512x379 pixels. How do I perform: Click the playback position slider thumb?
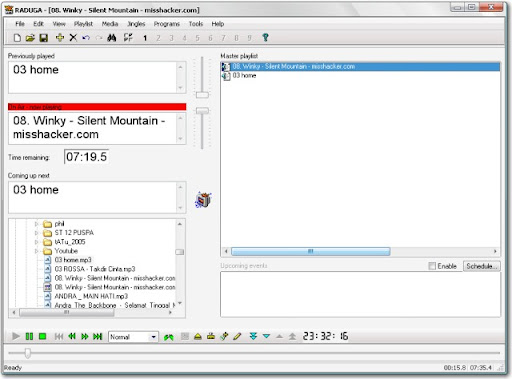coord(28,353)
